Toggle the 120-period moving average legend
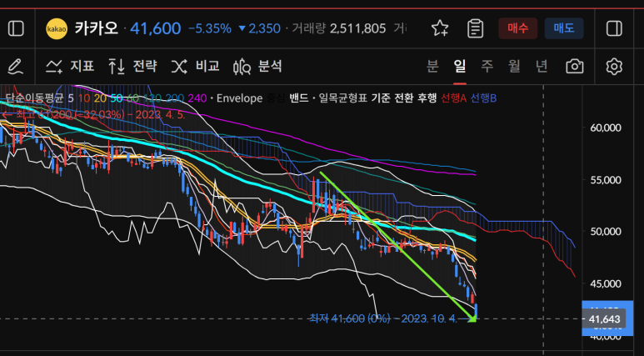The width and height of the screenshot is (644, 356). coord(152,98)
